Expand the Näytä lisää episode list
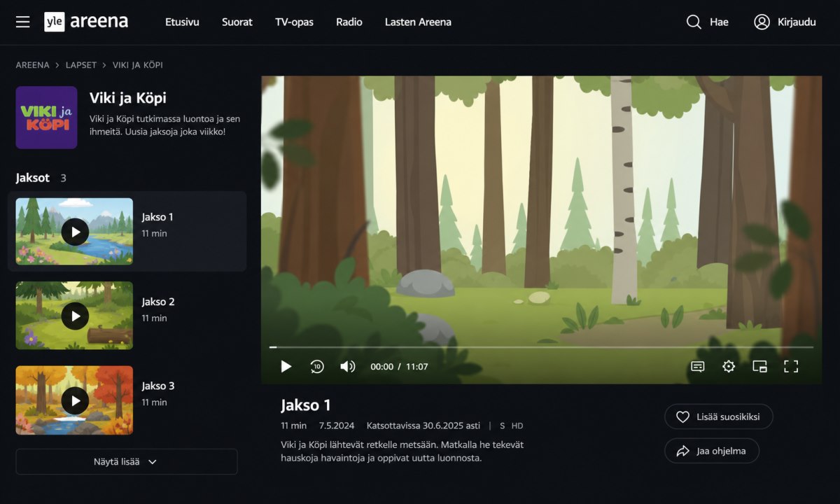Viewport: 840px width, 504px height. click(x=127, y=462)
